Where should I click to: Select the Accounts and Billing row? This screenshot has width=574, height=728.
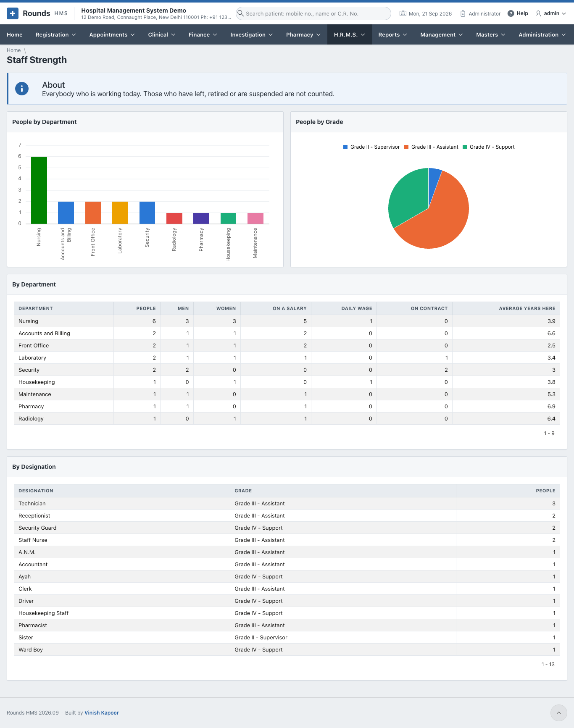point(287,333)
